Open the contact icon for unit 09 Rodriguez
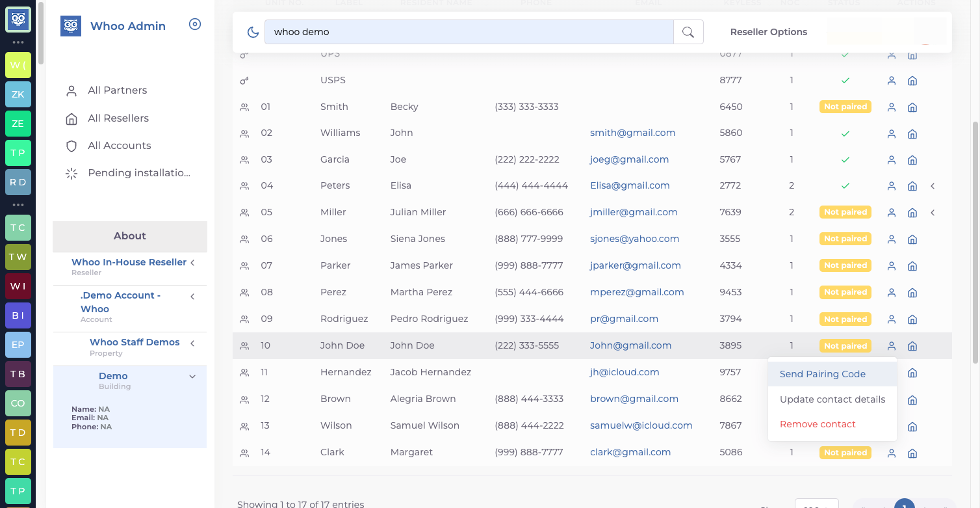The width and height of the screenshot is (980, 508). 892,319
